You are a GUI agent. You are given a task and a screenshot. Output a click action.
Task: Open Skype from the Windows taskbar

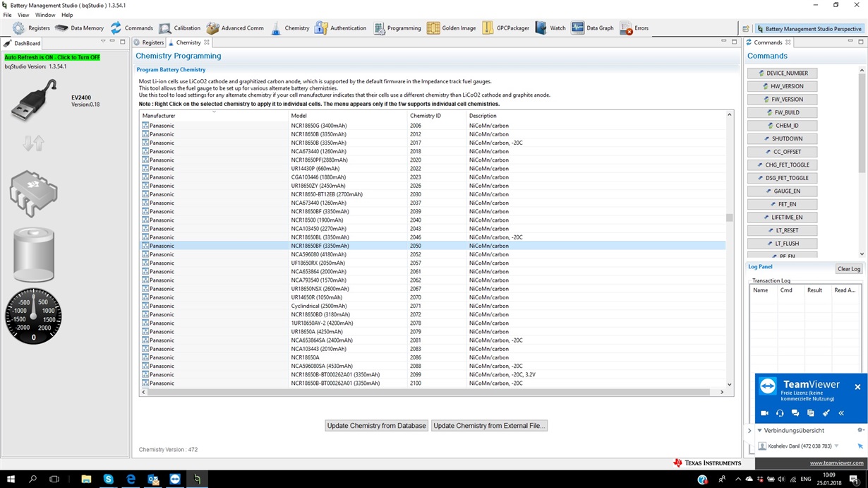point(108,479)
